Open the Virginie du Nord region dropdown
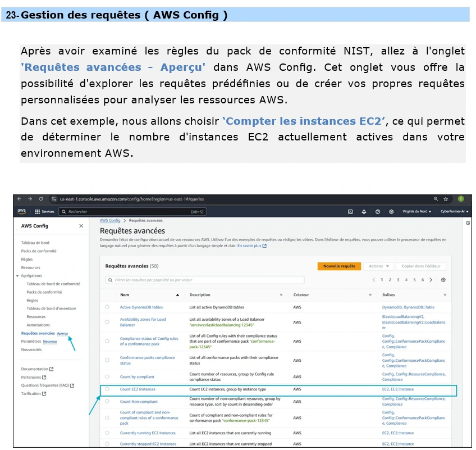The image size is (476, 450). (x=417, y=211)
